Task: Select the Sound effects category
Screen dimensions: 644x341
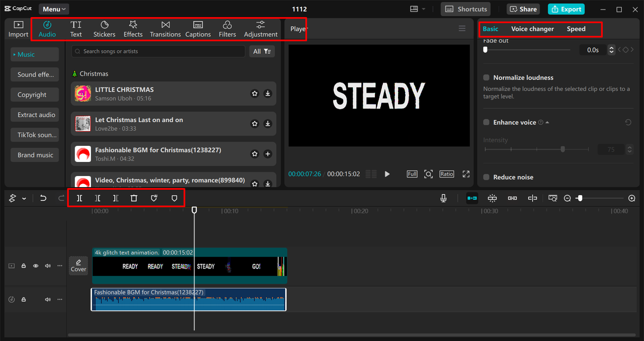Action: tap(35, 74)
